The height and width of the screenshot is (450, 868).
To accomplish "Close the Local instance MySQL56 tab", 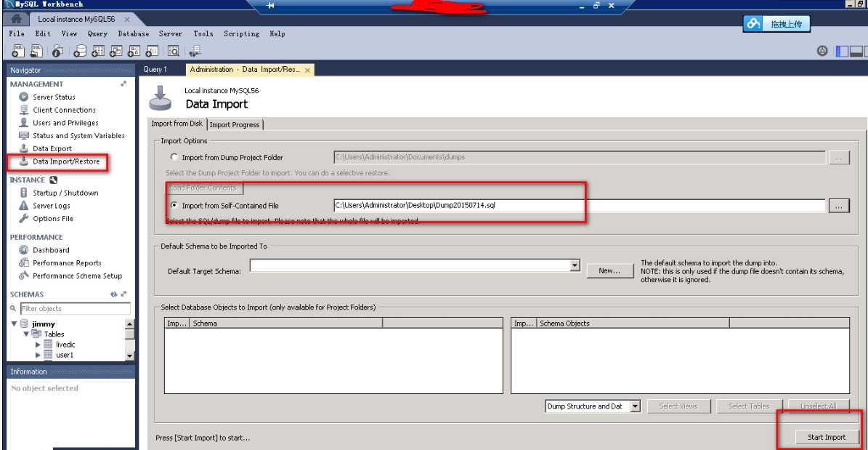I will (x=127, y=20).
